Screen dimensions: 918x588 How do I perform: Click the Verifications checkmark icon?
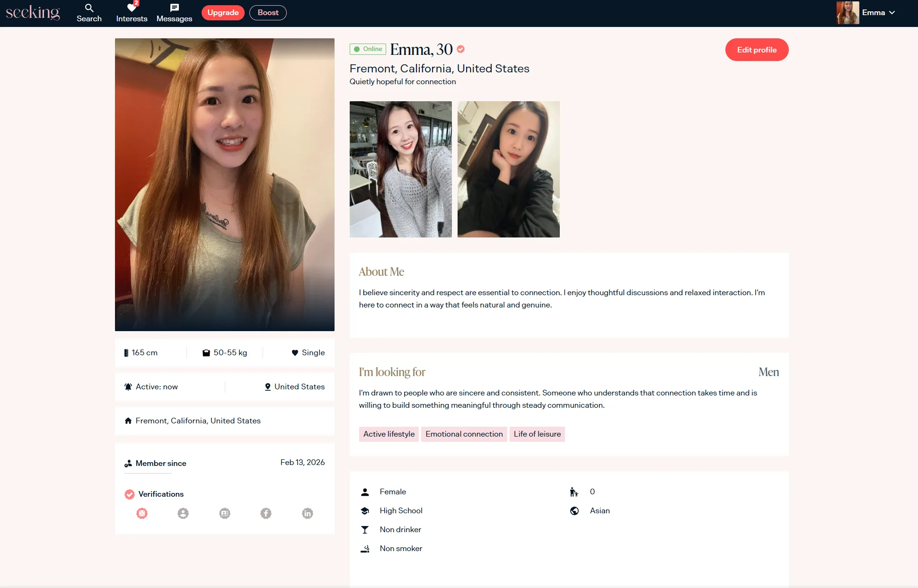[129, 494]
